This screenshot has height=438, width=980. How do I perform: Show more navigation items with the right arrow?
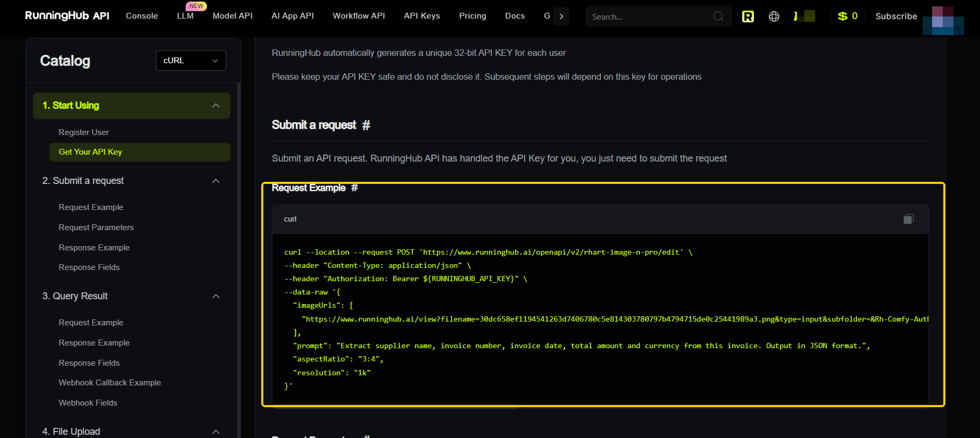561,16
